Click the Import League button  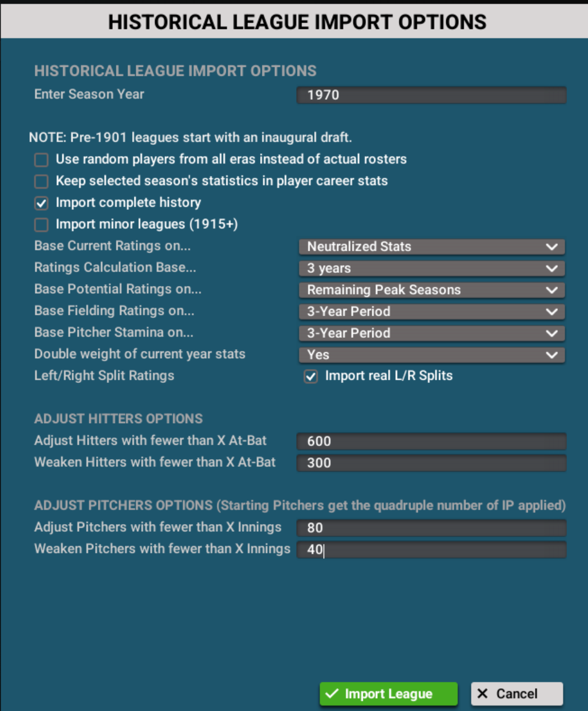pyautogui.click(x=389, y=694)
